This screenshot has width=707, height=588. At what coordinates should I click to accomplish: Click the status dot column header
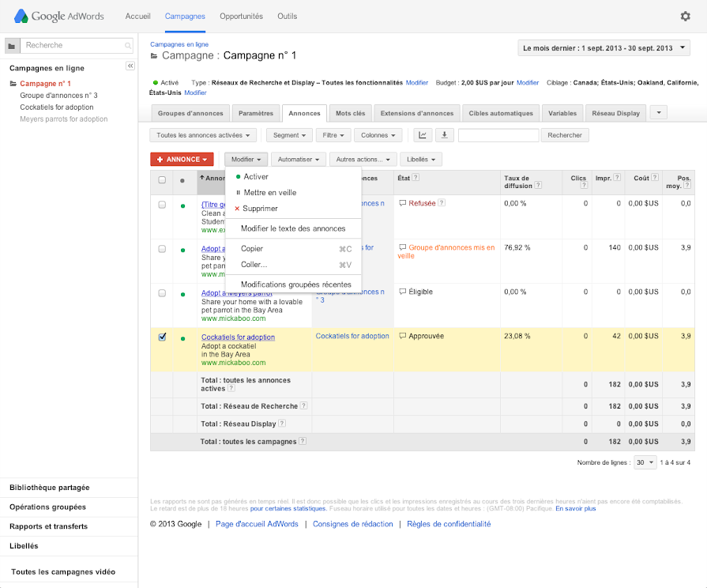click(182, 180)
